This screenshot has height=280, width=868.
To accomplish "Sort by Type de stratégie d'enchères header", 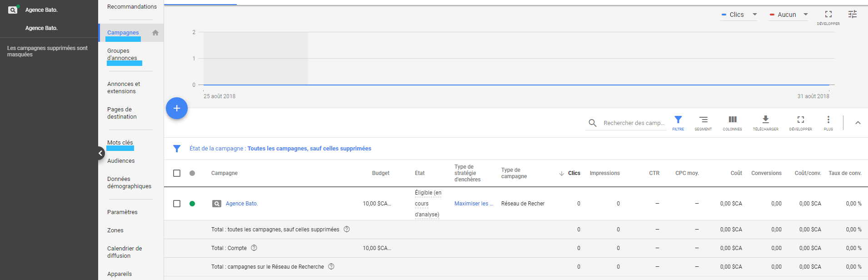I will pyautogui.click(x=468, y=173).
